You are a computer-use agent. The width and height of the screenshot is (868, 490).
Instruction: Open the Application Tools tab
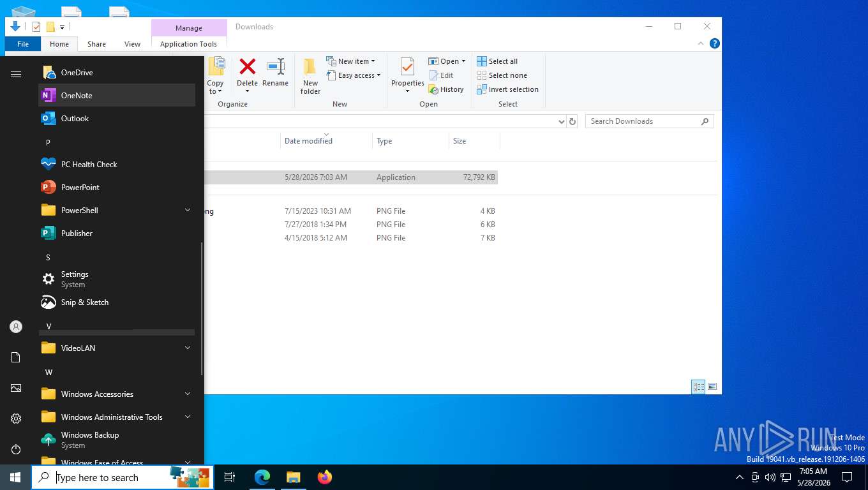[188, 44]
